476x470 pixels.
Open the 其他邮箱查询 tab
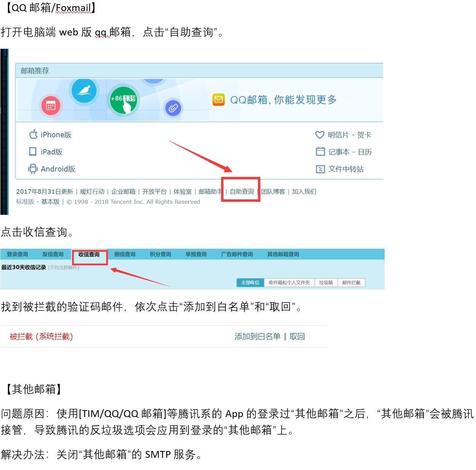(283, 254)
